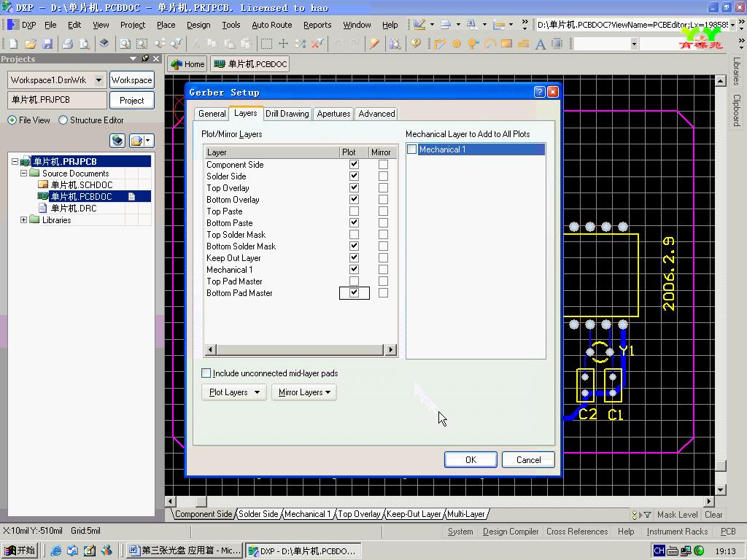Select the place fill rectangle tool

(506, 44)
